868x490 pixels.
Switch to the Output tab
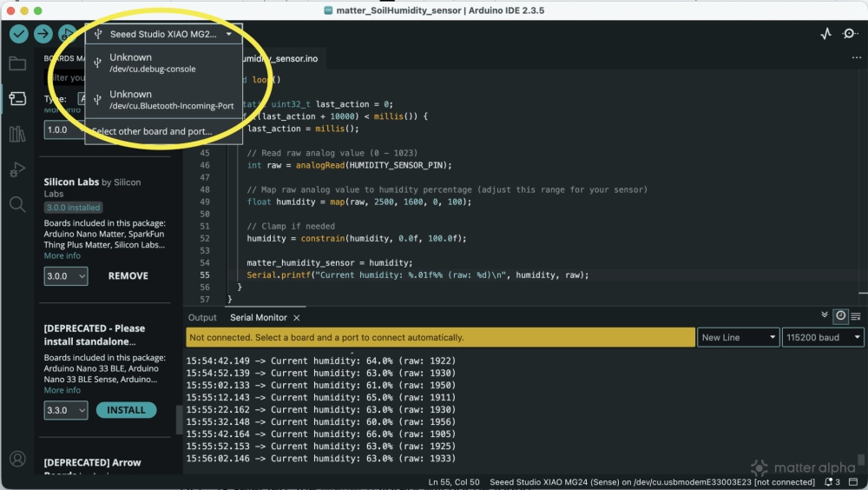202,318
